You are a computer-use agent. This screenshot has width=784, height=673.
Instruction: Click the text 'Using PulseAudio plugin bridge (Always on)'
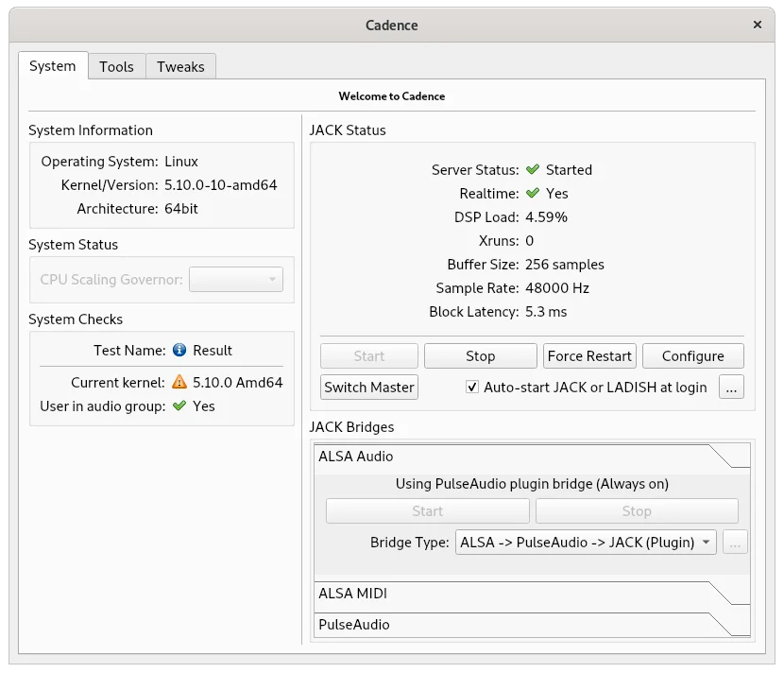[532, 484]
